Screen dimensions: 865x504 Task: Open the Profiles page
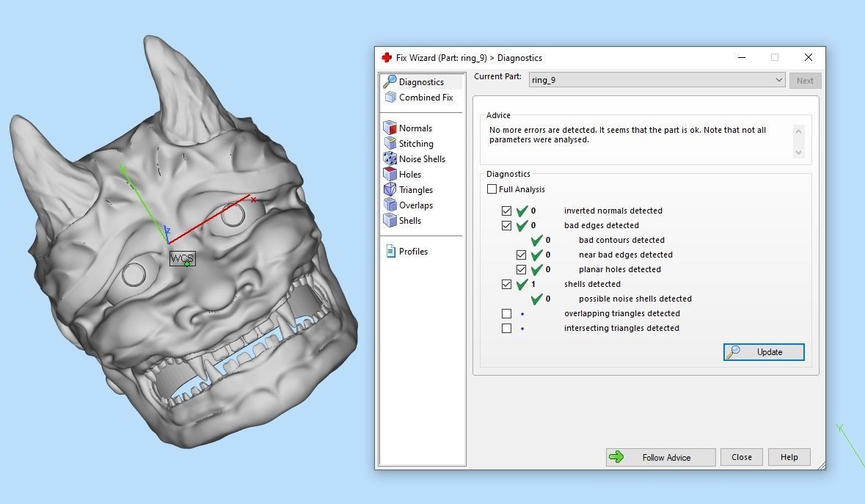coord(413,252)
